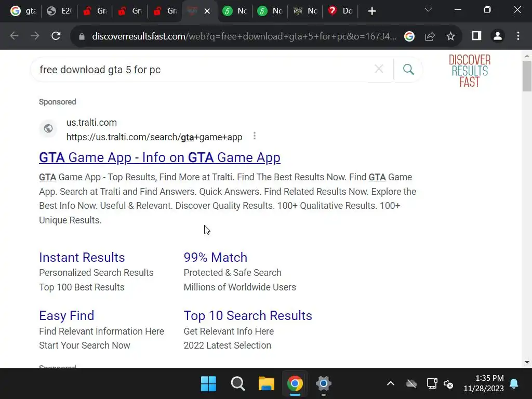532x399 pixels.
Task: Submit search with magnifier icon
Action: pos(408,69)
